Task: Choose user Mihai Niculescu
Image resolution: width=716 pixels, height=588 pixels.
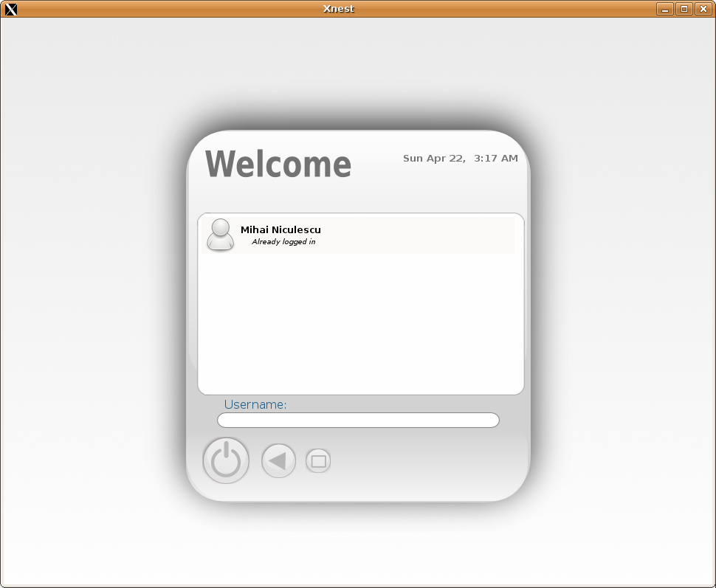Action: (x=358, y=235)
